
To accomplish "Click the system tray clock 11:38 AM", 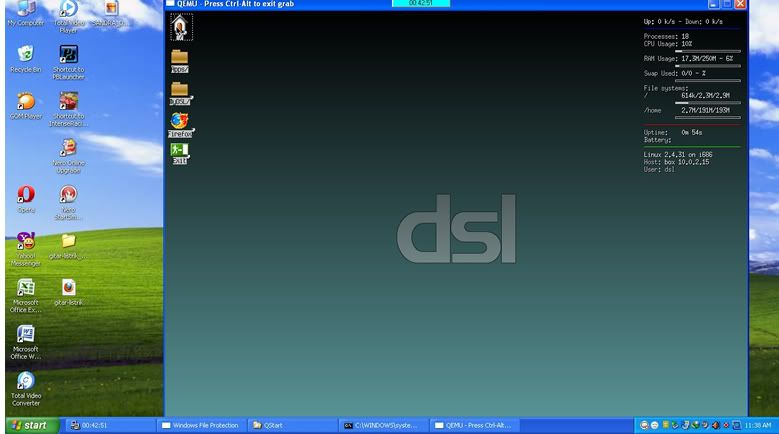I will [758, 425].
